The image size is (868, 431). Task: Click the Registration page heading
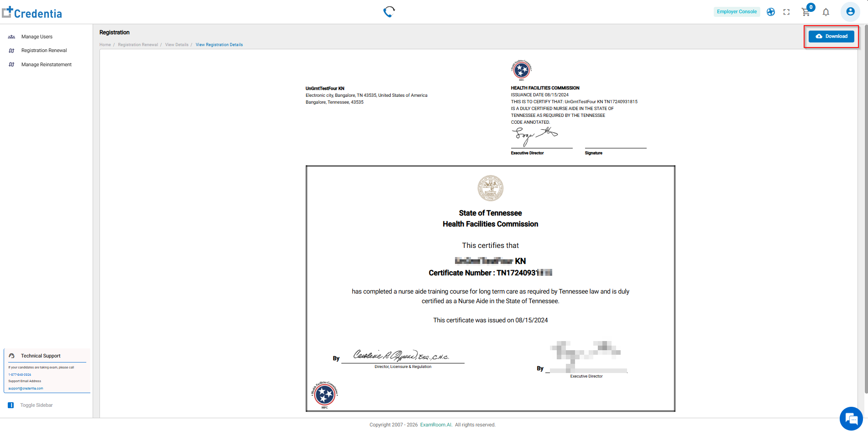coord(115,32)
